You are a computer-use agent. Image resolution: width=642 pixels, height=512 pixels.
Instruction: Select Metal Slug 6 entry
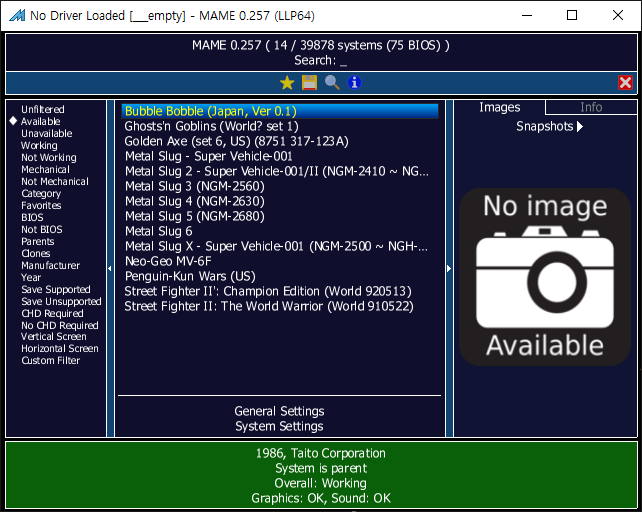(x=280, y=231)
